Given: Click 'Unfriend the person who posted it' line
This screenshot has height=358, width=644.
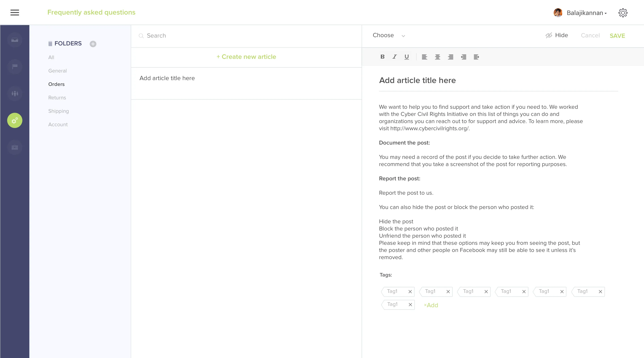Looking at the screenshot, I should point(422,236).
